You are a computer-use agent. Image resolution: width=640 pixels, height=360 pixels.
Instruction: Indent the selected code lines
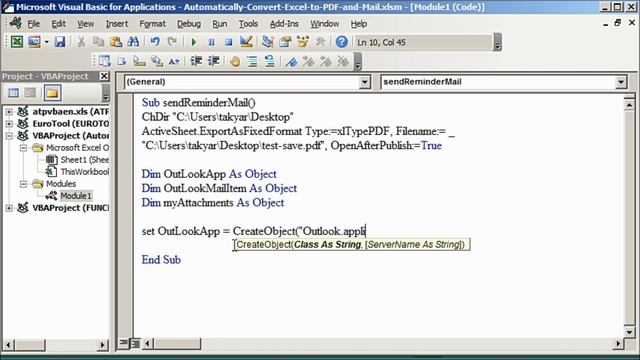196,61
